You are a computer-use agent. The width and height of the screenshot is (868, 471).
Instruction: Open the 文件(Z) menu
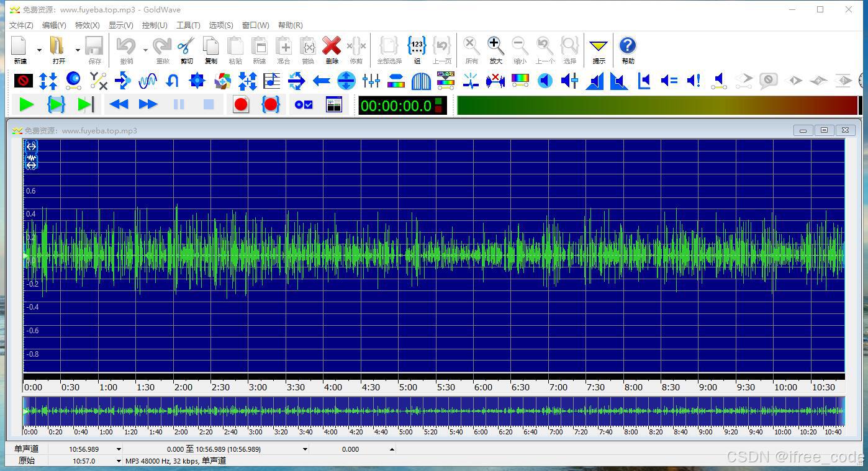coord(21,25)
